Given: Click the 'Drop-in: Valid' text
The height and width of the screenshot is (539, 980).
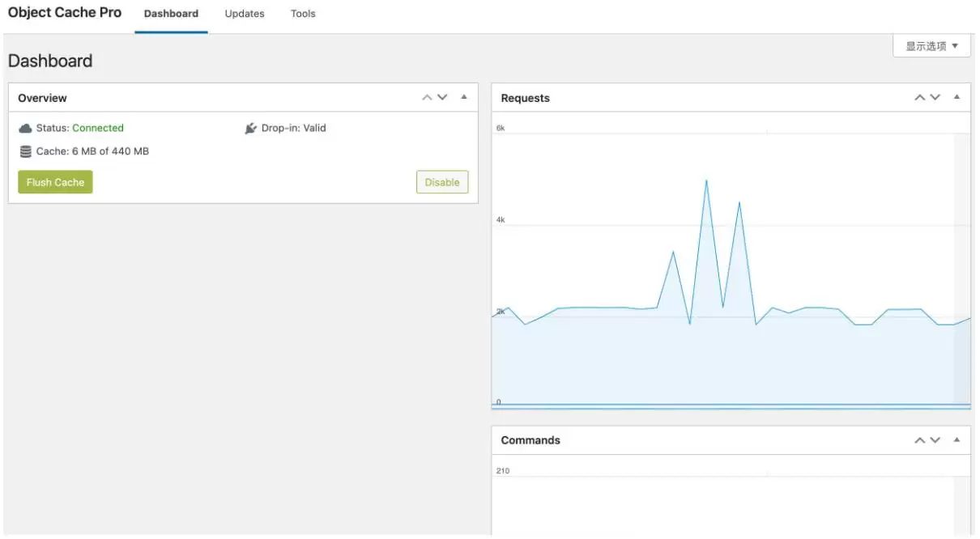Looking at the screenshot, I should coord(294,128).
